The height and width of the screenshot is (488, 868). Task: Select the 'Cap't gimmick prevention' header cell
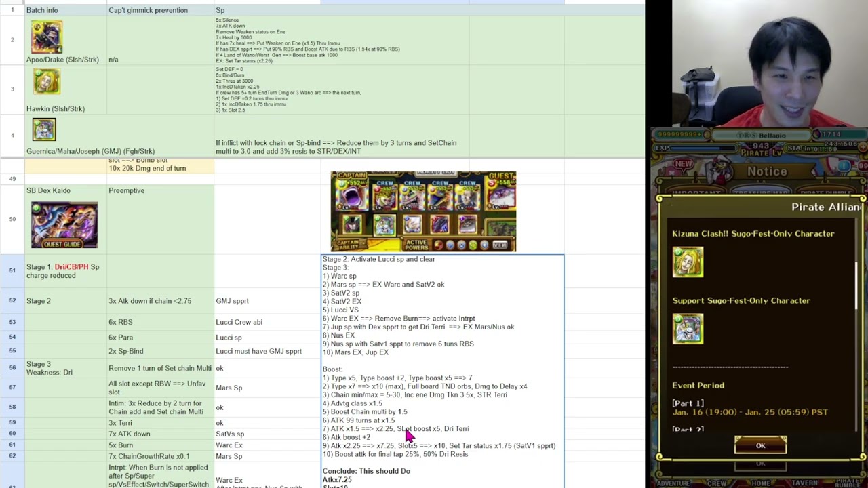pos(161,10)
